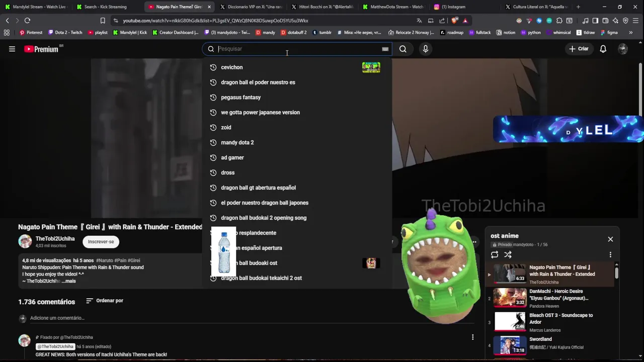Open figma bookmark
Viewport: 644px width, 362px height.
click(x=609, y=33)
